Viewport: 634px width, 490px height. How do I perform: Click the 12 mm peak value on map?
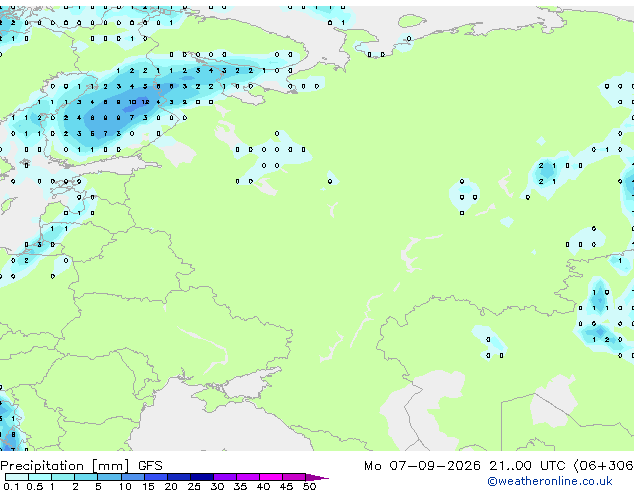click(146, 102)
